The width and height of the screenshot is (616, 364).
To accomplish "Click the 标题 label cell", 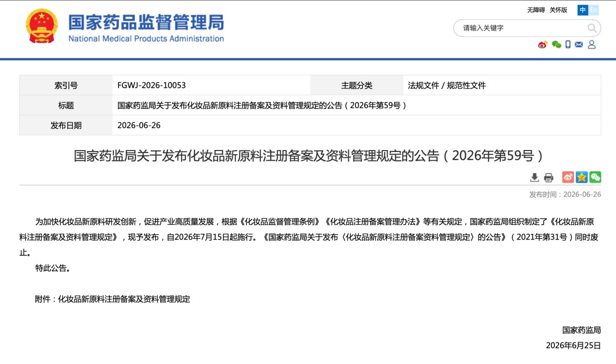I will coord(66,105).
